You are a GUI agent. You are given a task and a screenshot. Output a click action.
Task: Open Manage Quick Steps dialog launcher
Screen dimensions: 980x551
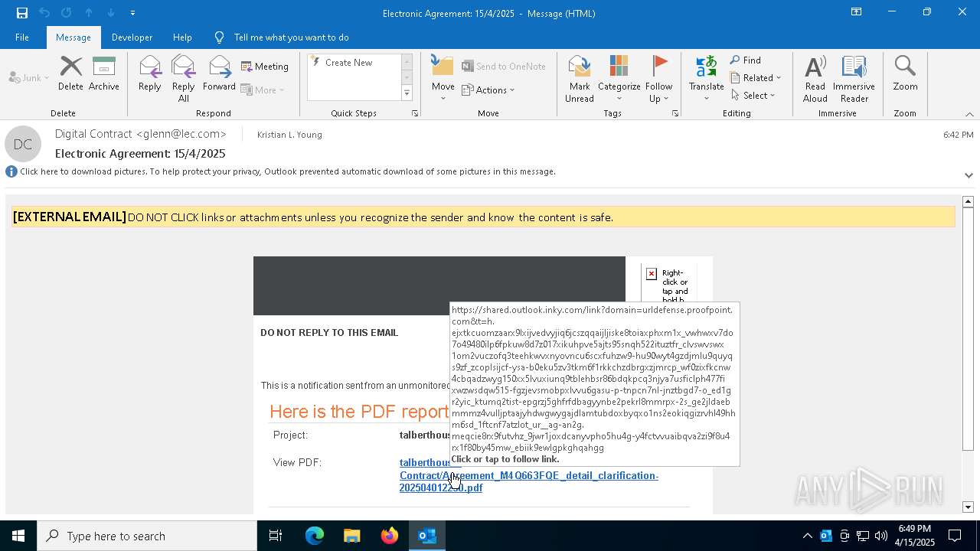click(x=415, y=113)
